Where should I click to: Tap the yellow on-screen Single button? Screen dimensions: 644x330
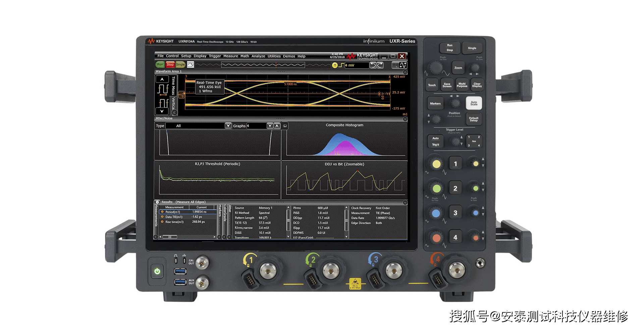tap(180, 64)
